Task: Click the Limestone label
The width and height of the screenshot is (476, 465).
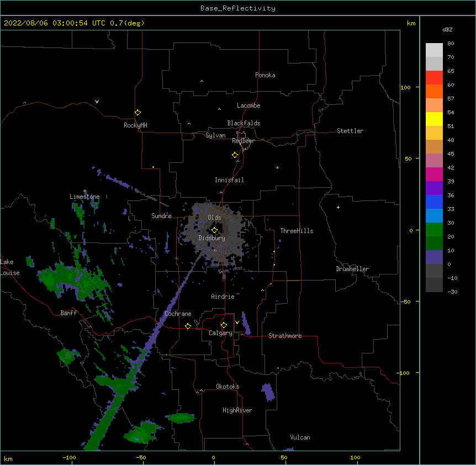Action: [x=84, y=197]
